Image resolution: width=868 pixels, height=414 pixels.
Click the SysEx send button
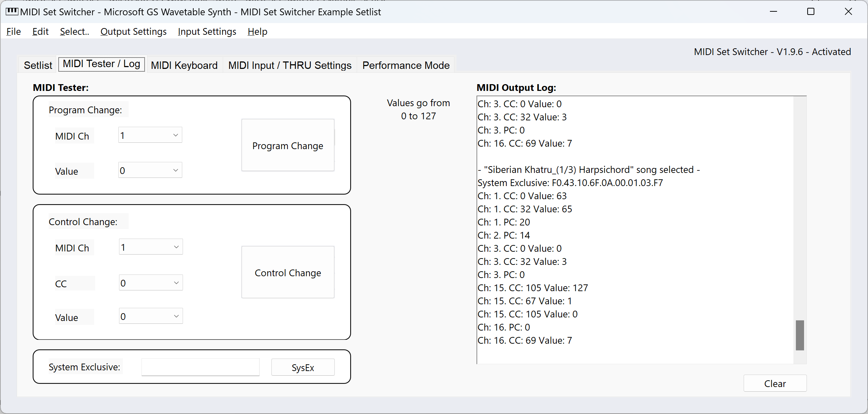[303, 367]
